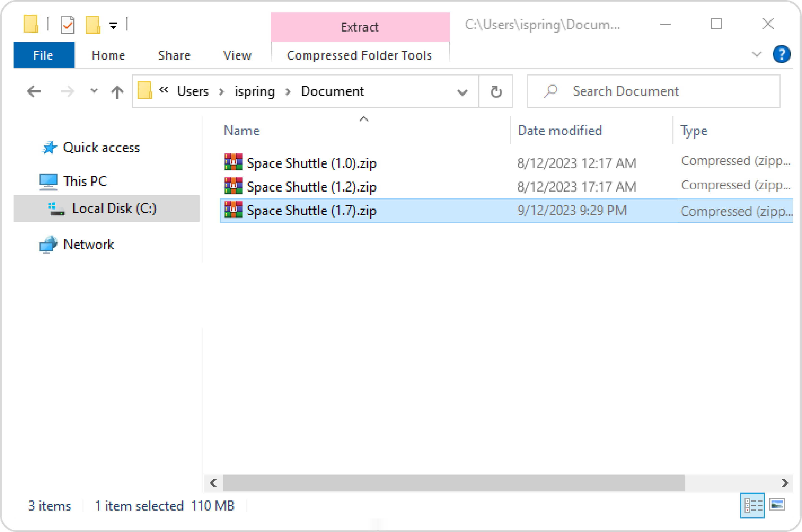Image resolution: width=802 pixels, height=532 pixels.
Task: Click the 1 item selected 110 MB text
Action: pyautogui.click(x=165, y=506)
